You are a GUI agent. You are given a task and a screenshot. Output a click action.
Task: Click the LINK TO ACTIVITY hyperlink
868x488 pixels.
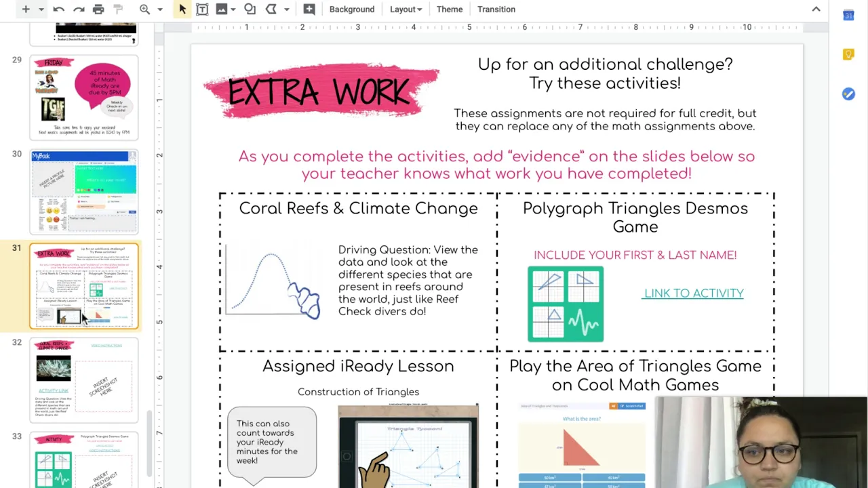tap(694, 293)
